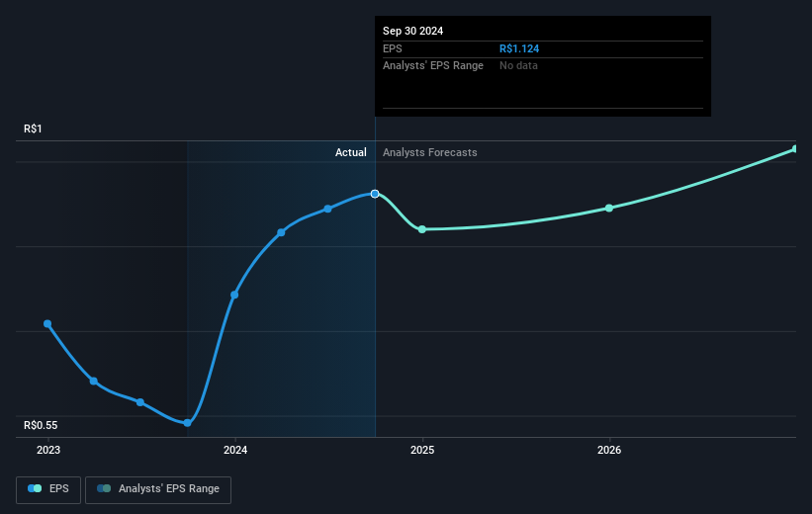Select the forecast data point at 2026
The width and height of the screenshot is (812, 514).
[609, 209]
